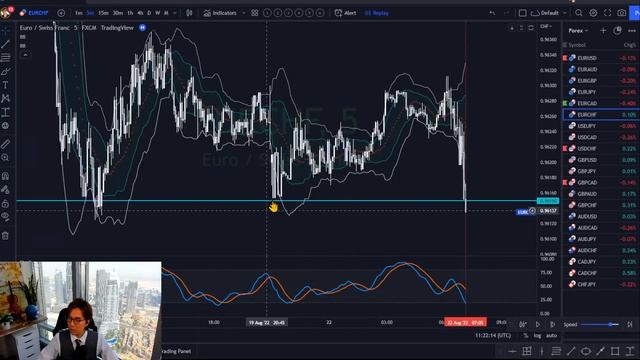The image size is (640, 360).
Task: Add symbol to watchlist plus icon
Action: (x=603, y=31)
